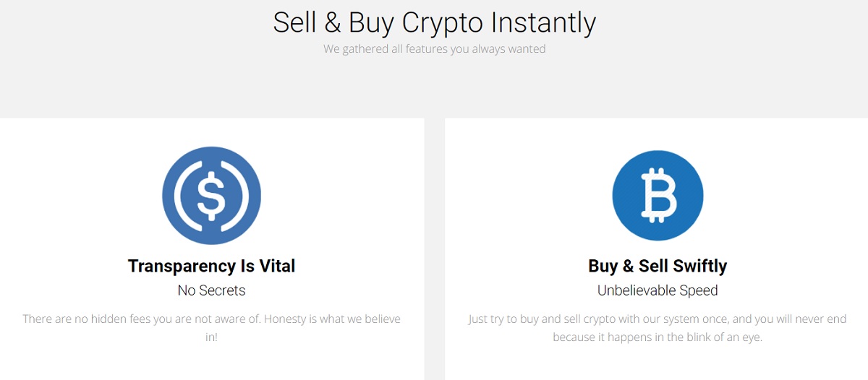Click the word Instantly in the main title
This screenshot has width=868, height=380.
(543, 22)
